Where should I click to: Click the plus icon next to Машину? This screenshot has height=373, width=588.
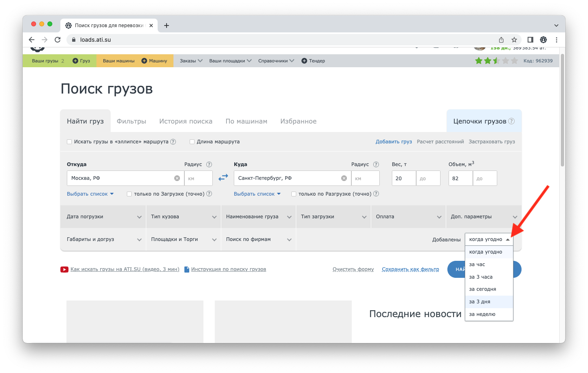(144, 61)
